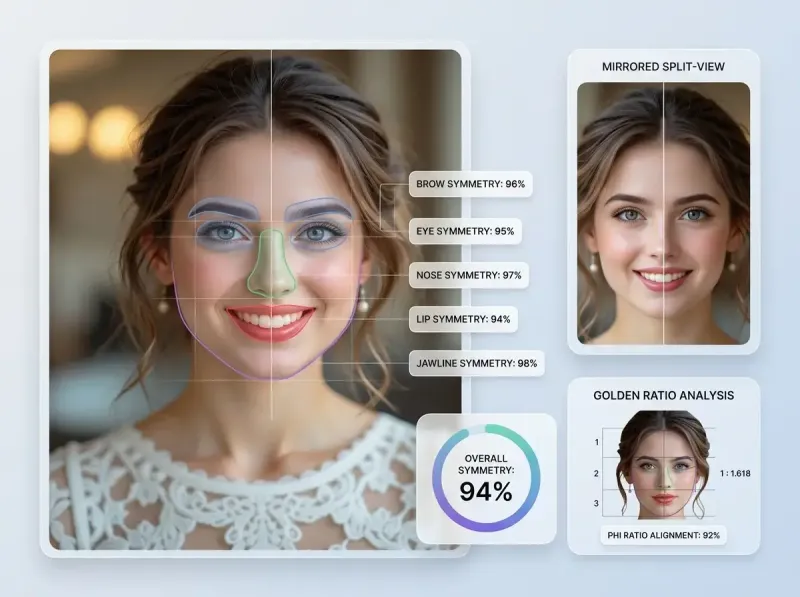Click the BROW SYMMETRY: 96% label
Viewport: 800px width, 597px height.
point(469,184)
